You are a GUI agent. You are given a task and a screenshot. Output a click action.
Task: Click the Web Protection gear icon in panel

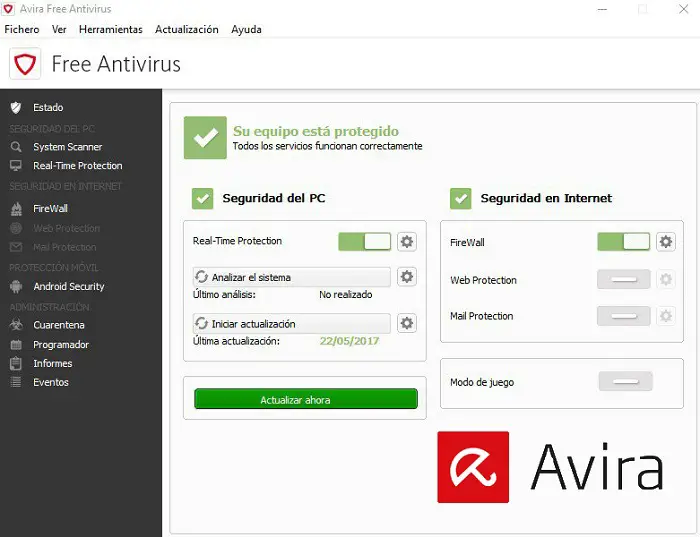[666, 279]
